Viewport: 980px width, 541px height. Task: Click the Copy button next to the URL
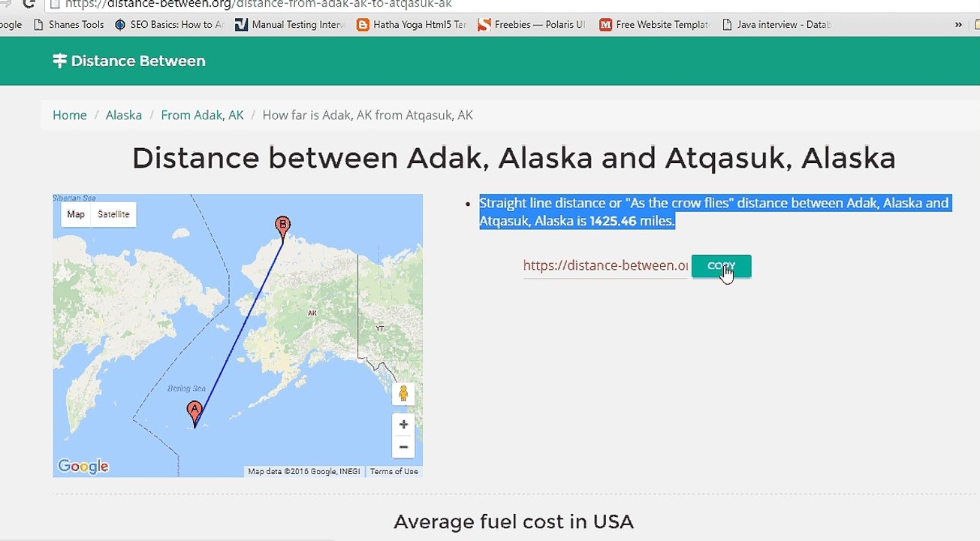tap(721, 266)
